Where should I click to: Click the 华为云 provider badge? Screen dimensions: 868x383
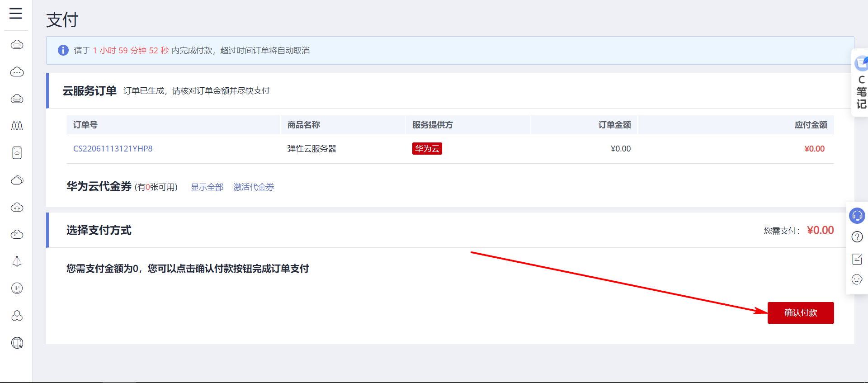click(x=427, y=149)
